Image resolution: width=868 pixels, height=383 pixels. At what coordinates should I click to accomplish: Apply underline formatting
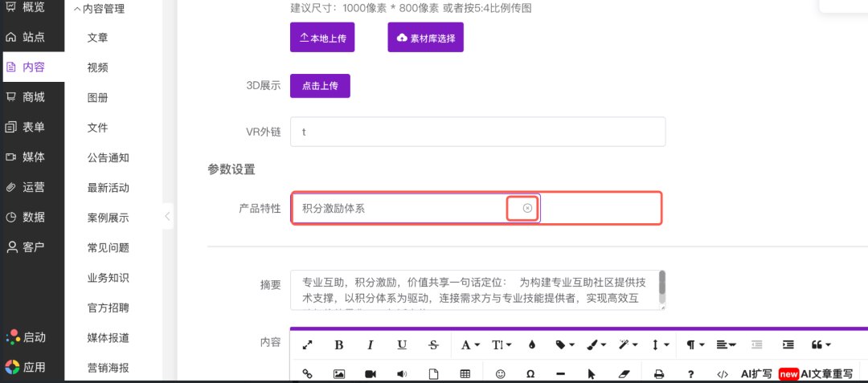402,345
